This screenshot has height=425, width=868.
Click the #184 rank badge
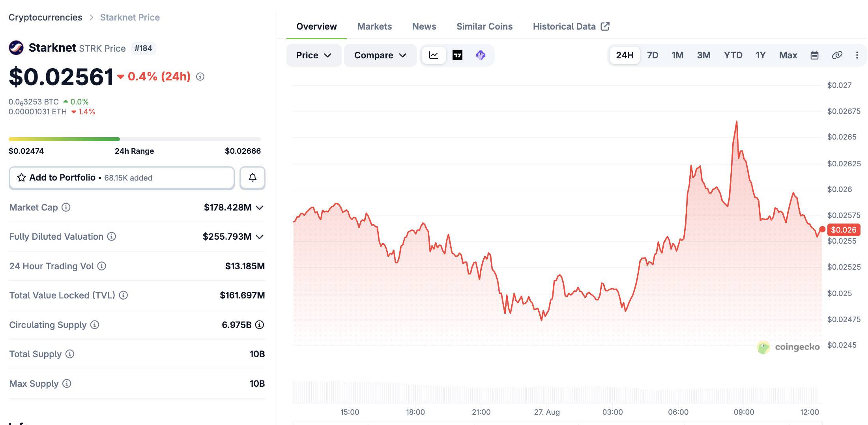[x=143, y=48]
